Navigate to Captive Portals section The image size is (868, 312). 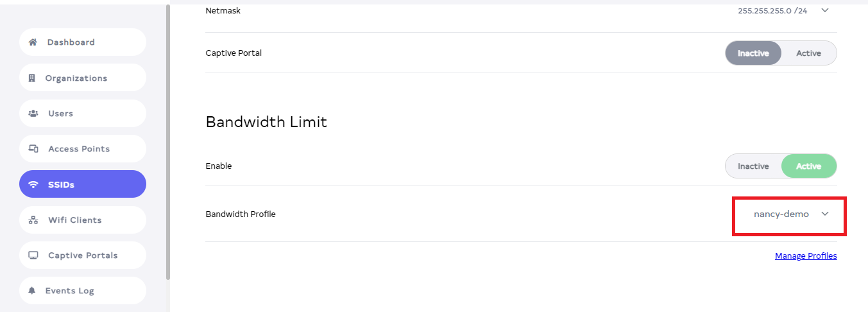82,256
